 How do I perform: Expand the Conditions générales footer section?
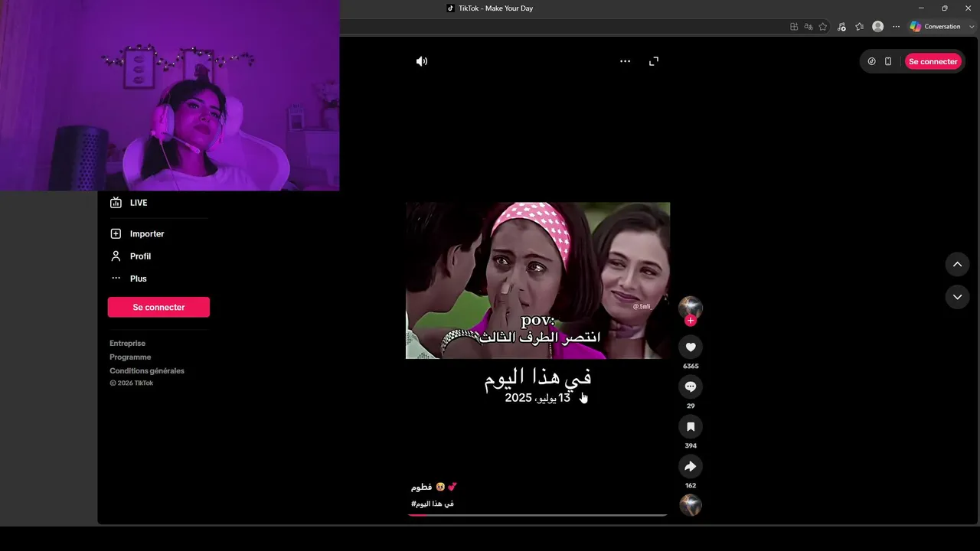(147, 371)
